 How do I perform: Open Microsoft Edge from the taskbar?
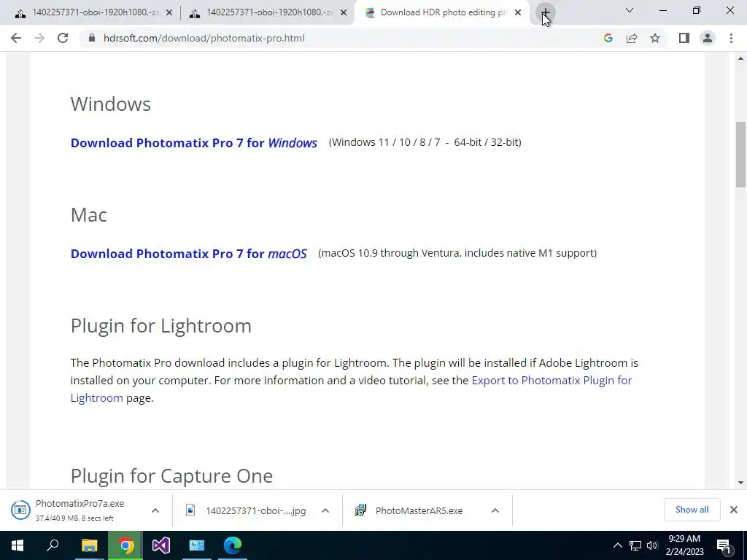233,545
